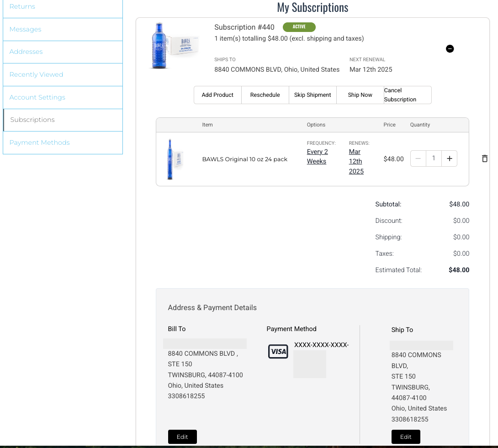The height and width of the screenshot is (448, 498).
Task: Click the Address & Payment Details heading
Action: [212, 308]
